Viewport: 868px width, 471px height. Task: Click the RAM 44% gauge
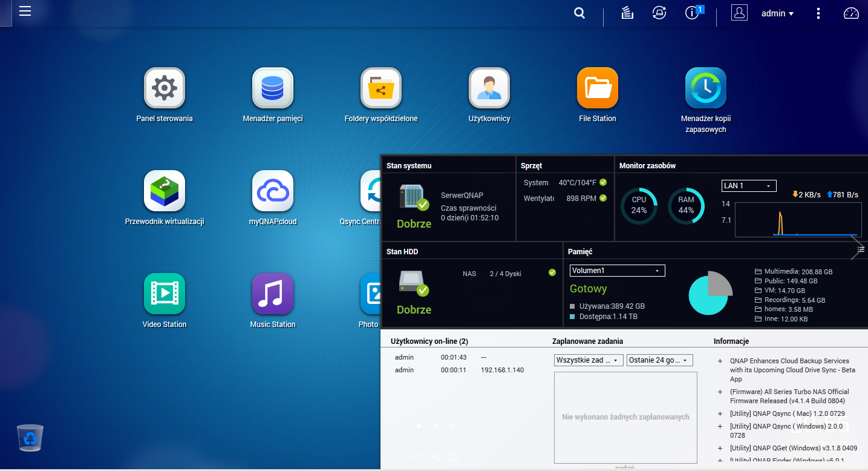686,206
